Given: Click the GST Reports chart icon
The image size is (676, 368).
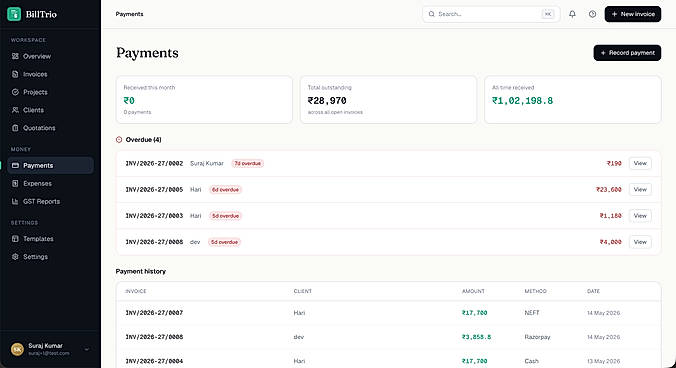Looking at the screenshot, I should pos(16,201).
